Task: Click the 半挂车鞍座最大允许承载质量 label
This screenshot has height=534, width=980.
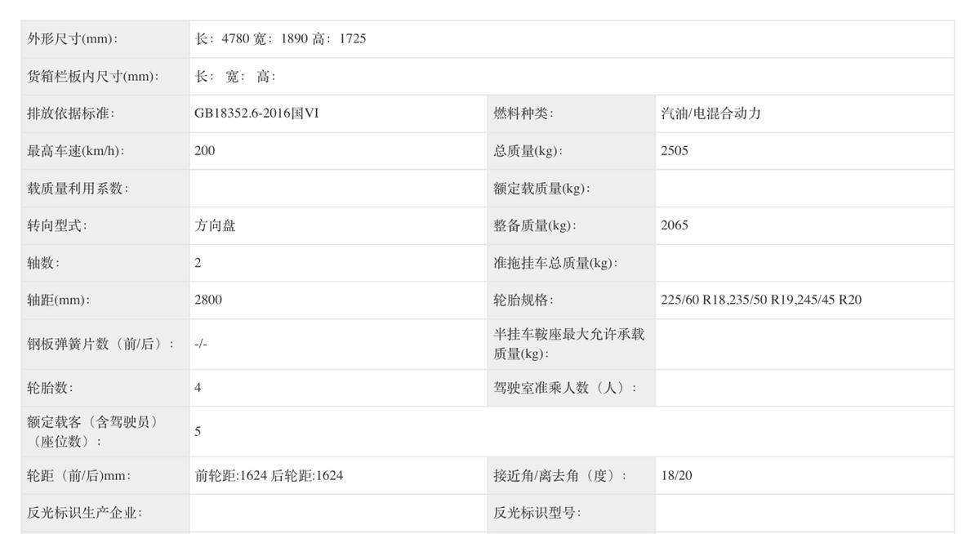Action: (x=569, y=344)
